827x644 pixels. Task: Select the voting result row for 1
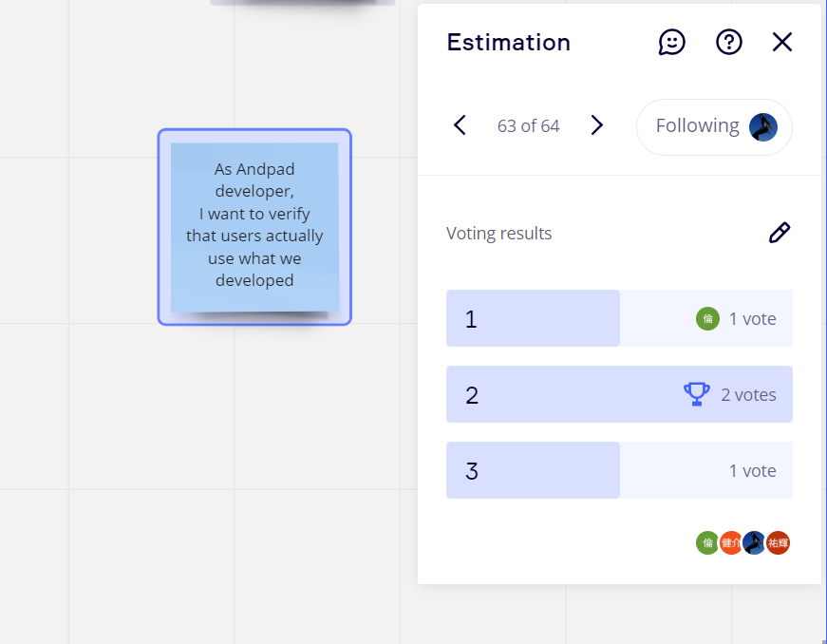[619, 318]
